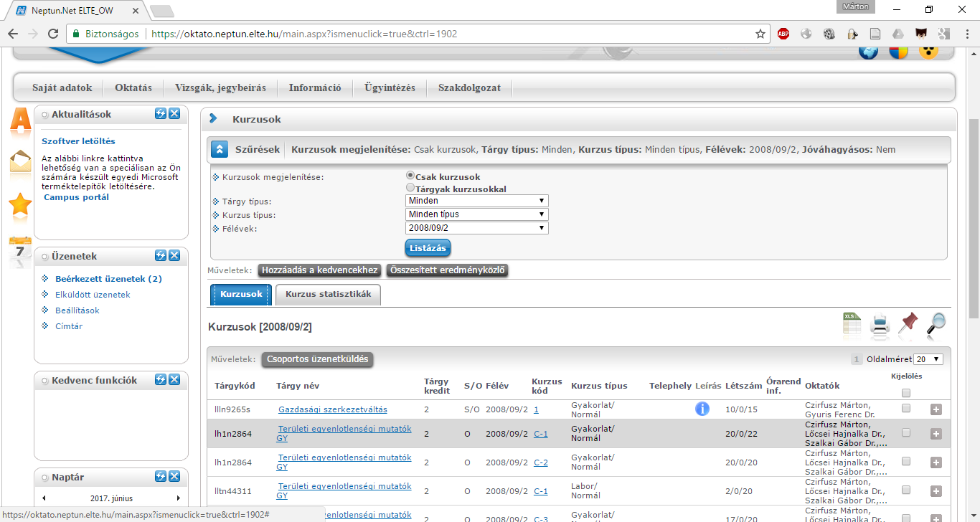Screen dimensions: 980x522
Task: Open the Információ menu
Action: click(315, 87)
